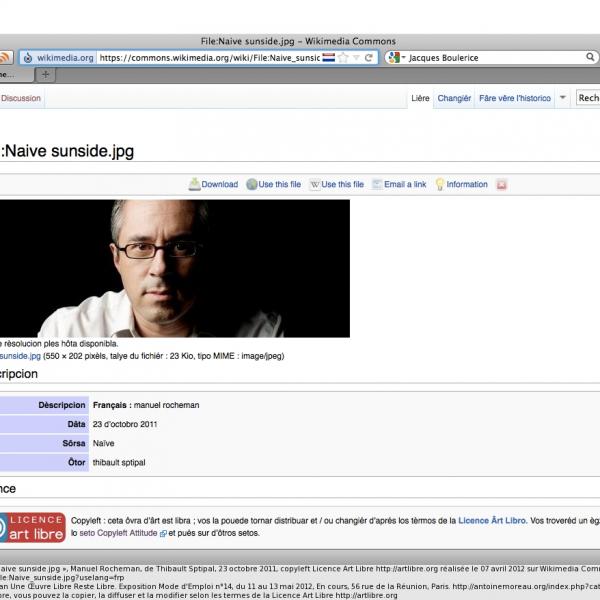
Task: Open the seto Copyleft Attitude link
Action: [118, 533]
